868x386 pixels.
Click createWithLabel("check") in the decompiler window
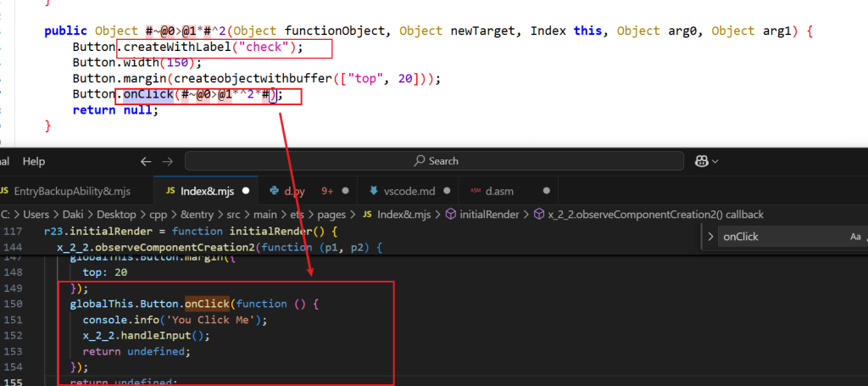pos(210,47)
